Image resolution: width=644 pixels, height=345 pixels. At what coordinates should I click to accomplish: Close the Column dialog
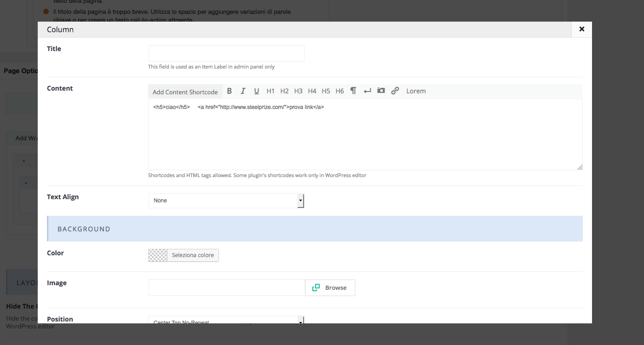[x=582, y=29]
